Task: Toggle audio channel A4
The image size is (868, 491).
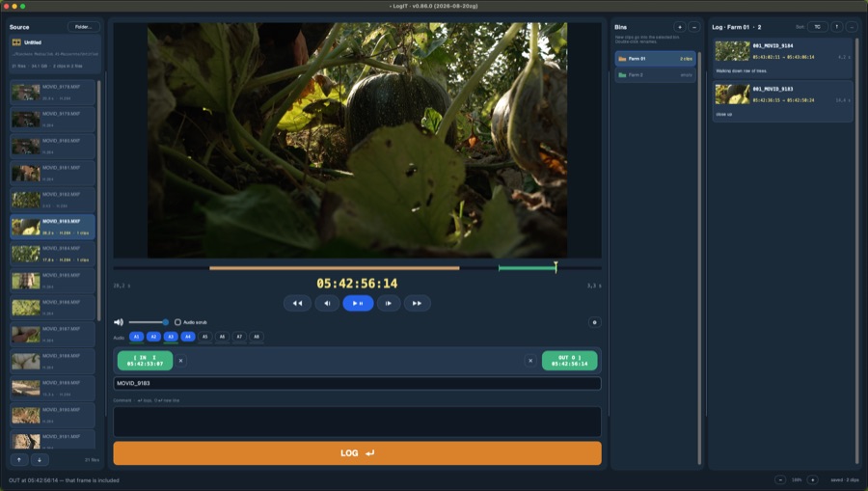Action: 188,337
